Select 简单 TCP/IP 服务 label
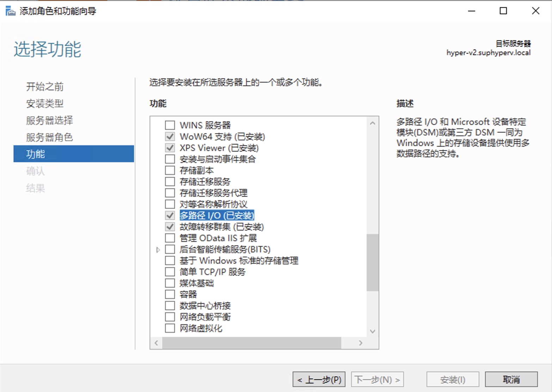 (213, 272)
